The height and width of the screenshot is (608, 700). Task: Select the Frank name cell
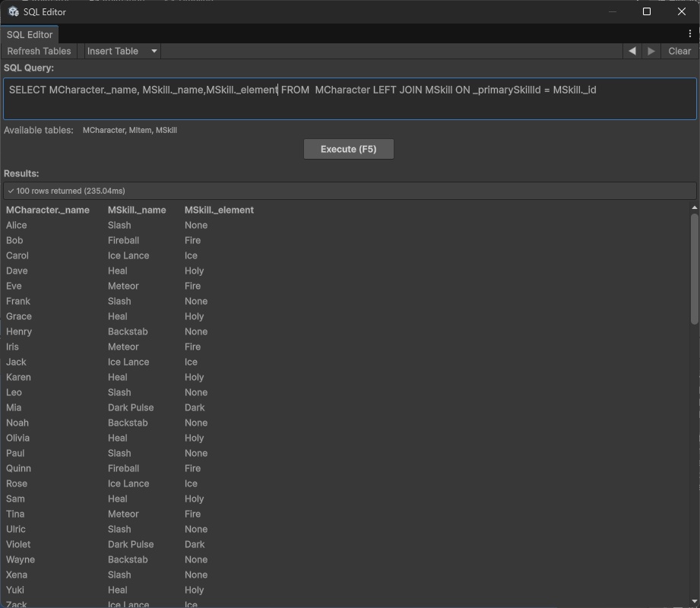coord(18,301)
